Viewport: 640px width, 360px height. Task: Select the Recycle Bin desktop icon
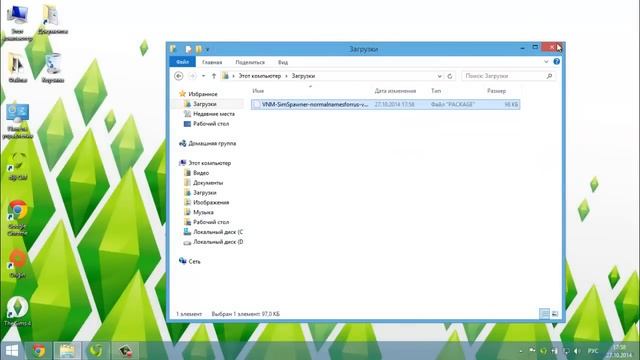click(53, 68)
